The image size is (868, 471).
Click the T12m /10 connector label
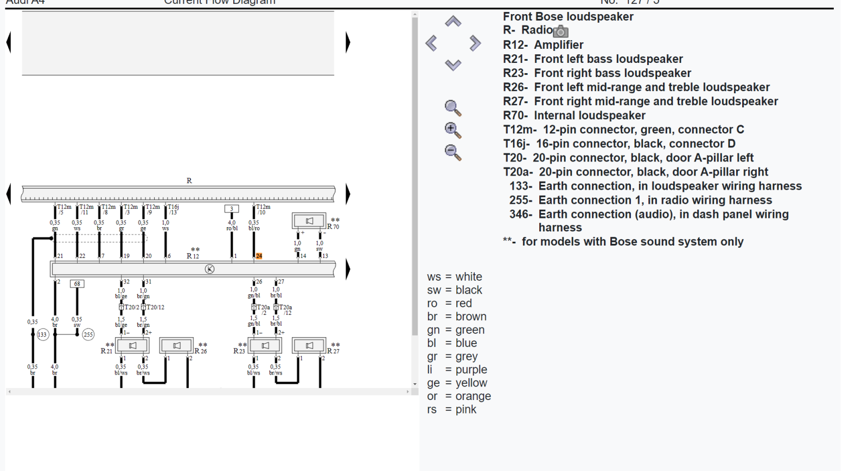pos(263,209)
